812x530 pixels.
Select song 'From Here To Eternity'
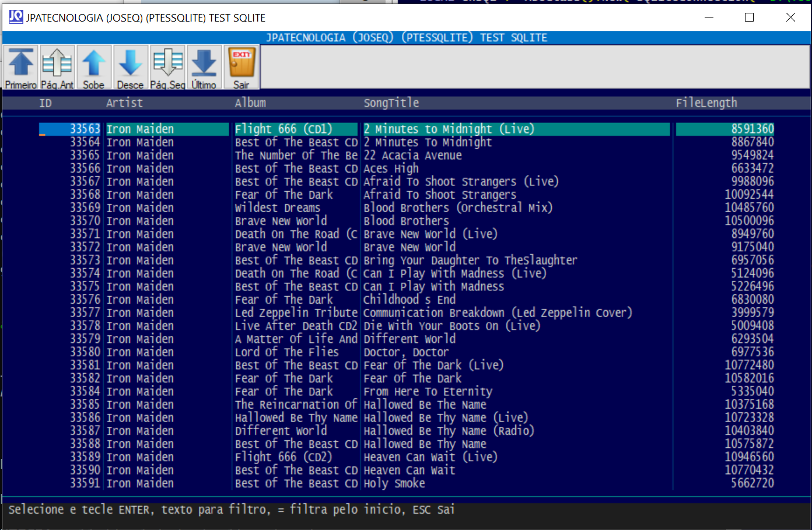(428, 391)
